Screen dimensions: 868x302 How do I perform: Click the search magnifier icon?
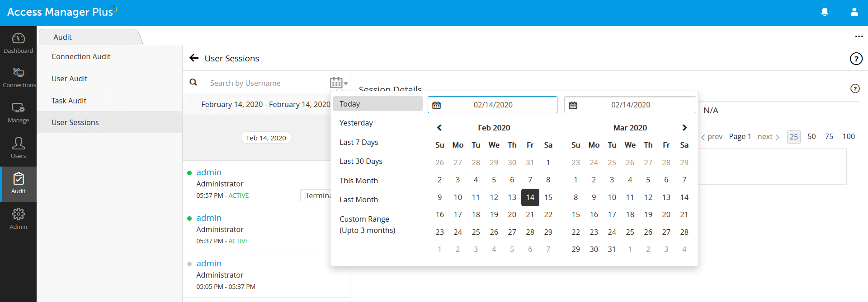pos(193,82)
